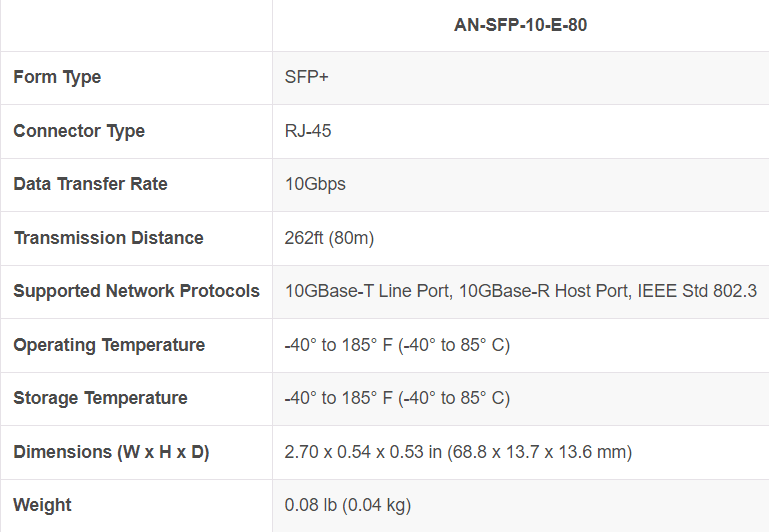
Task: Click the Form Type row label
Action: pyautogui.click(x=57, y=77)
